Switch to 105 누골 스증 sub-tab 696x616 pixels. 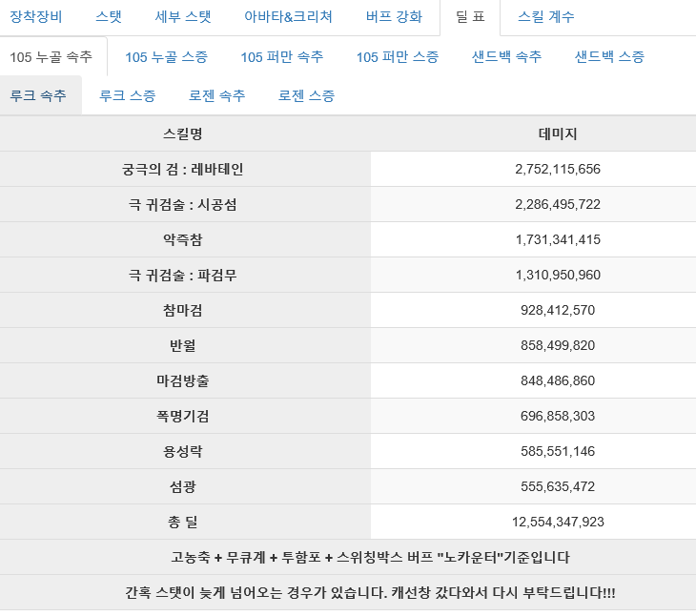pyautogui.click(x=167, y=57)
